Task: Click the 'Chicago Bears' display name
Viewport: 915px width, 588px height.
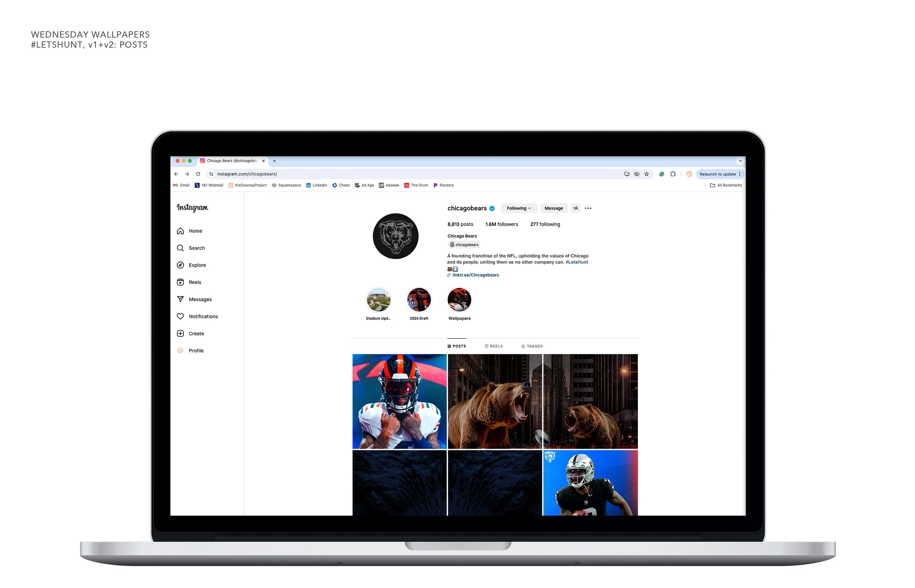Action: [462, 236]
